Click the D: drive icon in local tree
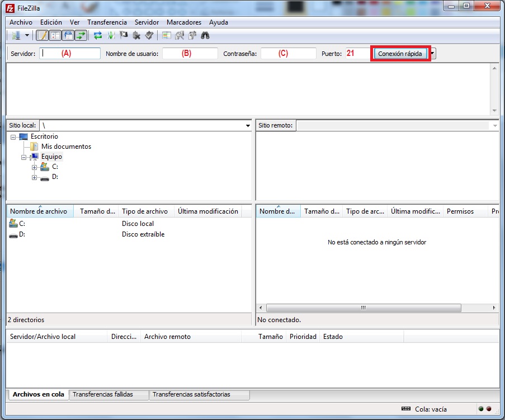Screen dimensions: 505x420 pyautogui.click(x=45, y=178)
